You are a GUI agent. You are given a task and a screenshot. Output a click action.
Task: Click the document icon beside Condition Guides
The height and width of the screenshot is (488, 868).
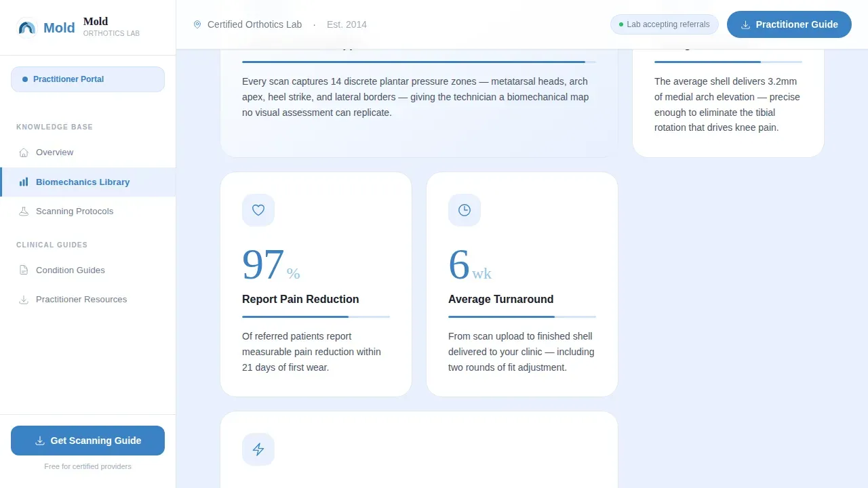(x=24, y=270)
